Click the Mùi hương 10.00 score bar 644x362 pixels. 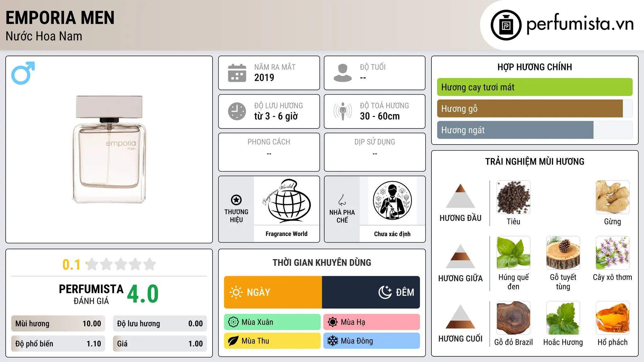click(58, 323)
